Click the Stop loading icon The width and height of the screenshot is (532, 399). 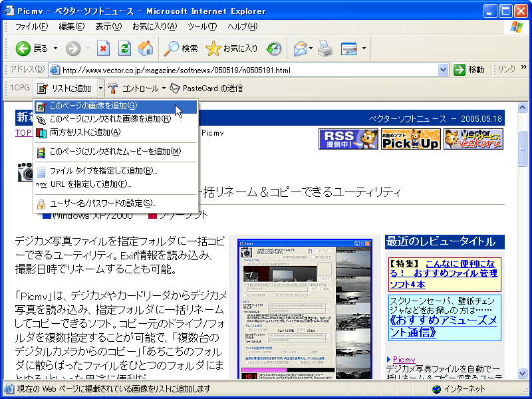tap(103, 49)
